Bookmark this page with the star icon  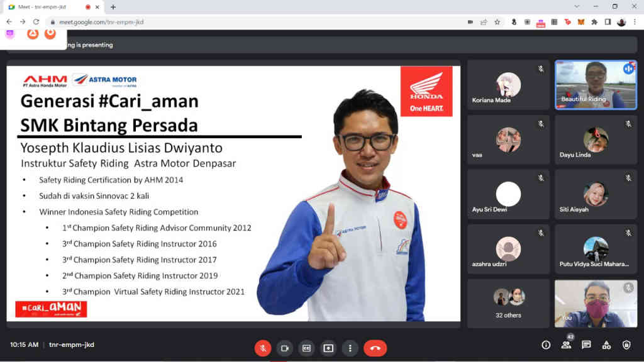click(497, 21)
